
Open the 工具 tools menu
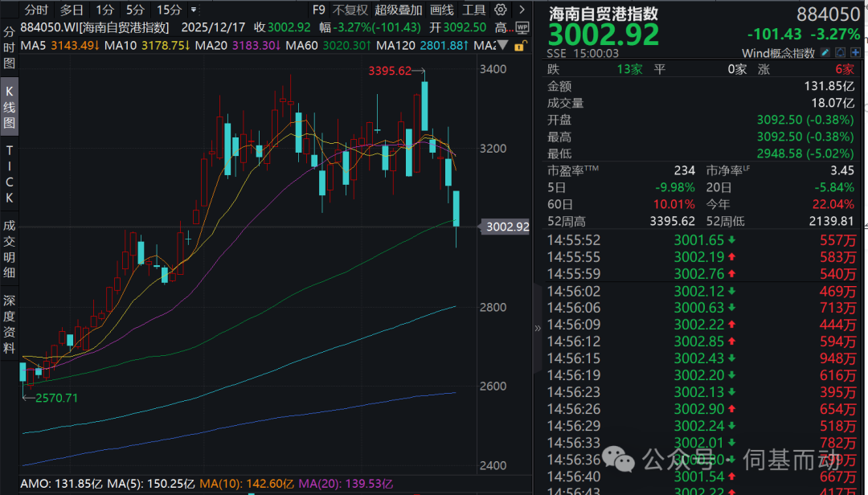473,10
